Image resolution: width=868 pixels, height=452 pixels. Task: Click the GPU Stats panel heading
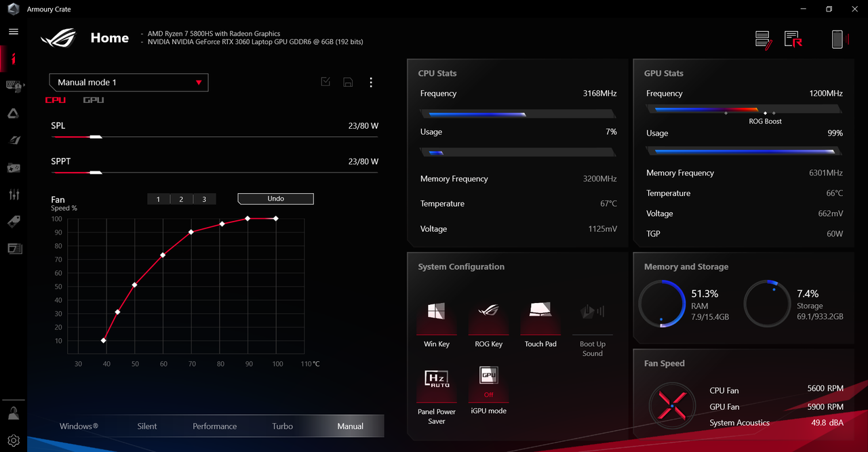(x=664, y=73)
